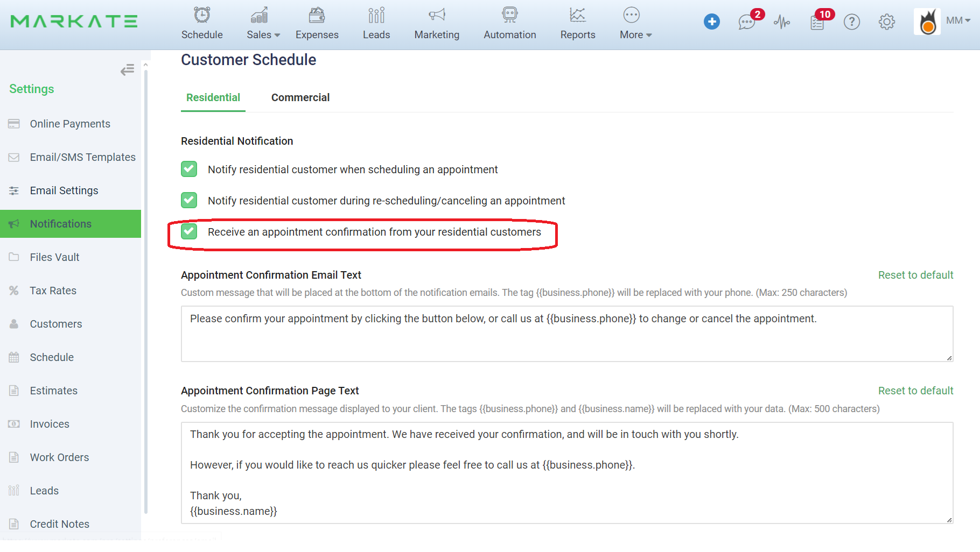
Task: Open the MM user account dropdown
Action: pyautogui.click(x=958, y=20)
